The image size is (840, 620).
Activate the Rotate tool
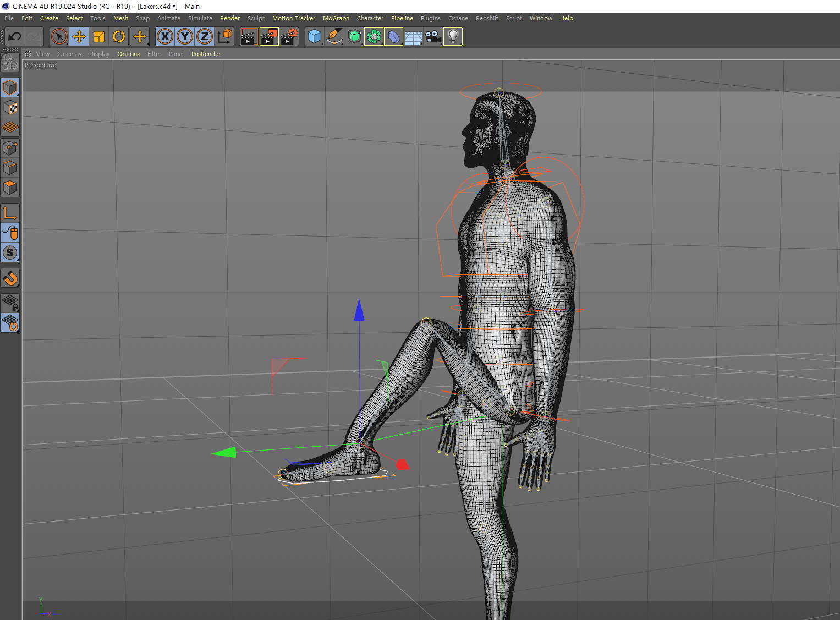coord(119,37)
